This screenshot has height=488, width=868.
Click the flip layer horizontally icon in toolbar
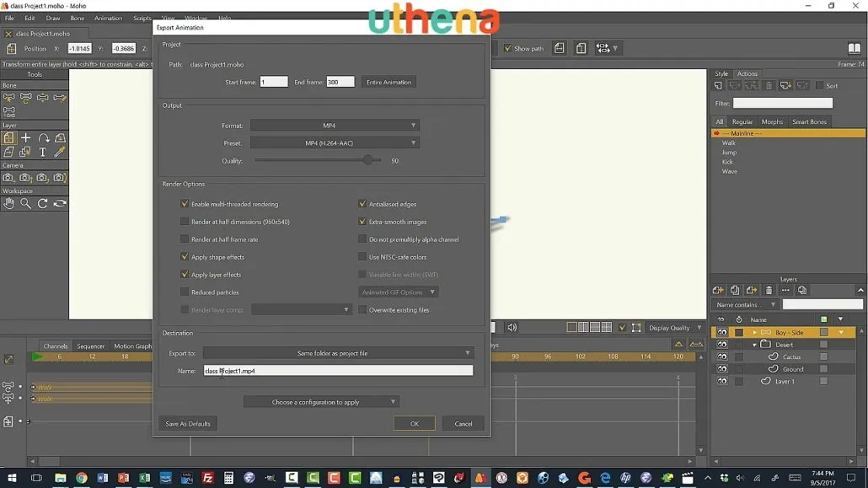tap(559, 48)
